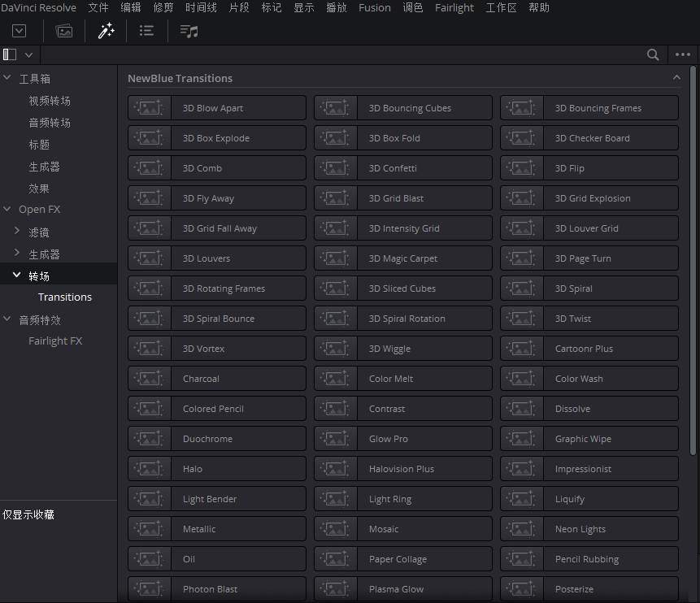Image resolution: width=700 pixels, height=603 pixels.
Task: Select the Cartoonr Plus transition
Action: click(x=589, y=349)
